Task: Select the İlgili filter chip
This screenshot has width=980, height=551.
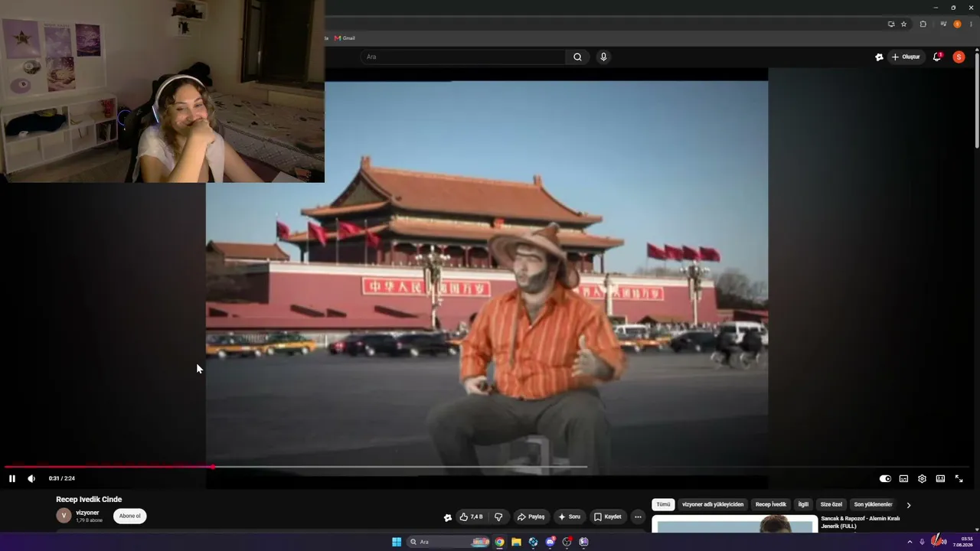Action: pos(803,504)
